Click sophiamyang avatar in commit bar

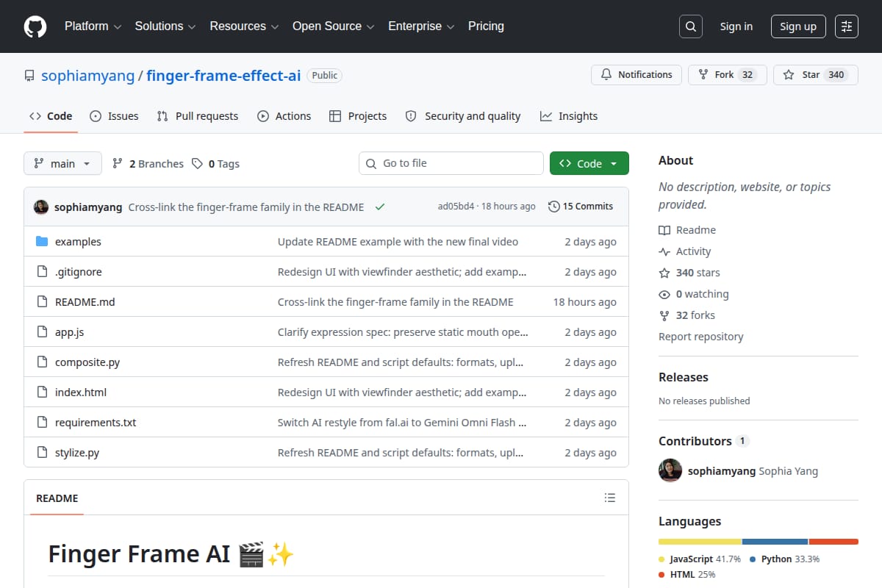click(41, 207)
